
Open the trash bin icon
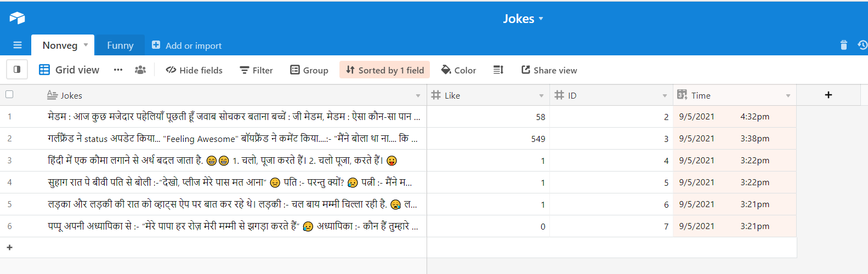(x=843, y=45)
